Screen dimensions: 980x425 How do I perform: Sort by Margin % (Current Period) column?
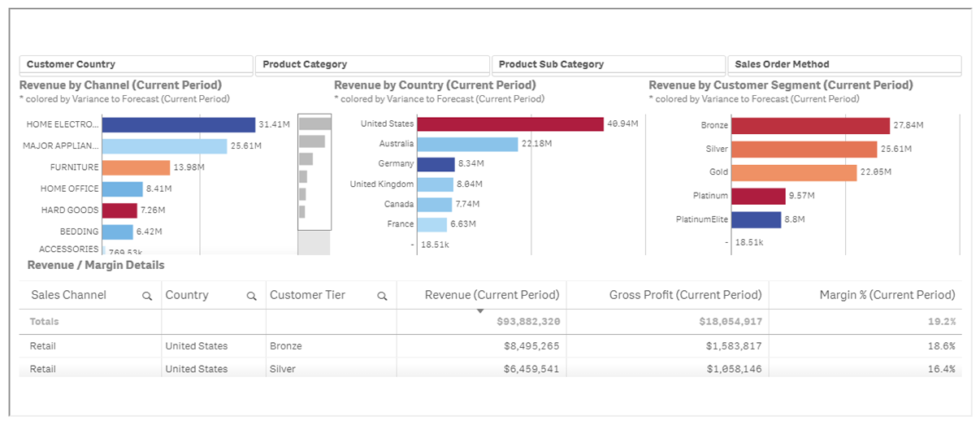(887, 295)
